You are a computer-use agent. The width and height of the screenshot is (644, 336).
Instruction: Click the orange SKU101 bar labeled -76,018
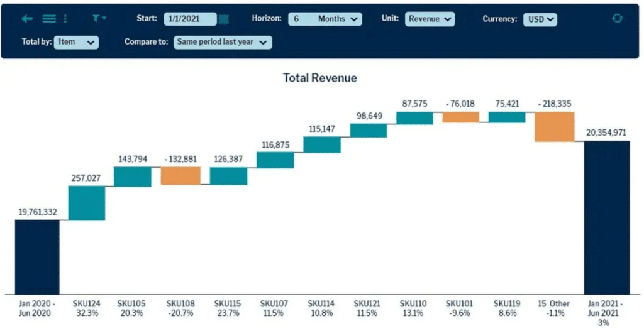click(x=460, y=117)
